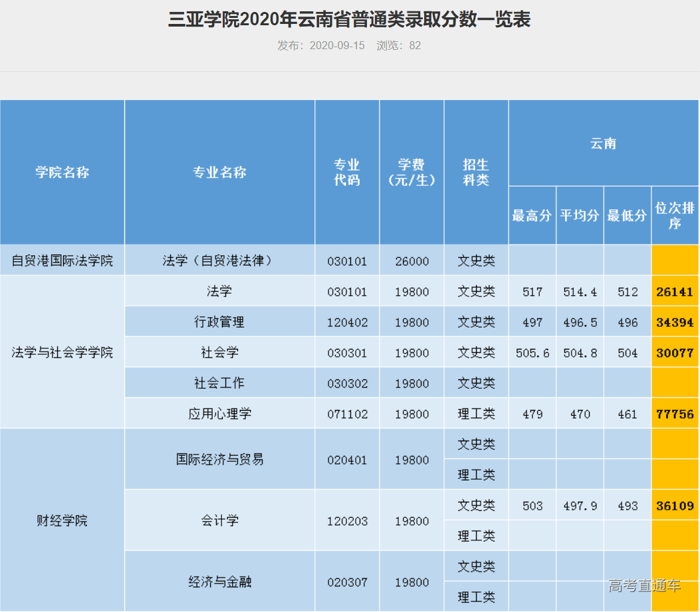Click the 应用心理学 major row
700x612 pixels.
[x=219, y=413]
